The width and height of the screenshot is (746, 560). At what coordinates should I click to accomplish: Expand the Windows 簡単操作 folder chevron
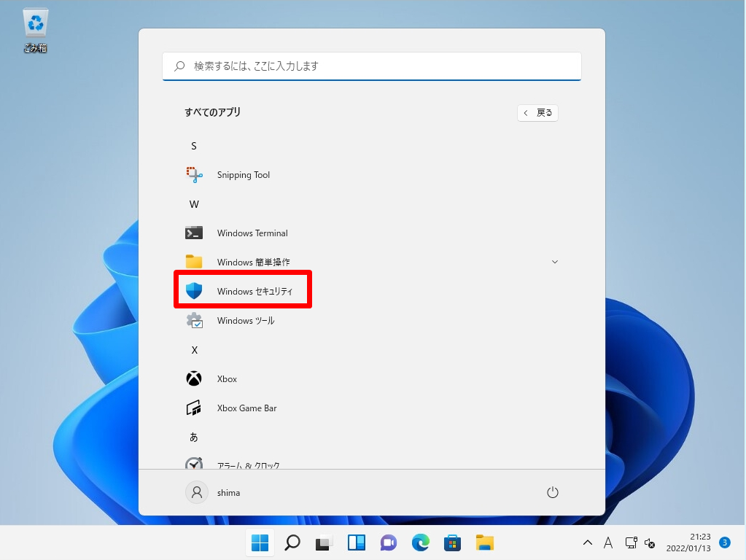pyautogui.click(x=555, y=262)
